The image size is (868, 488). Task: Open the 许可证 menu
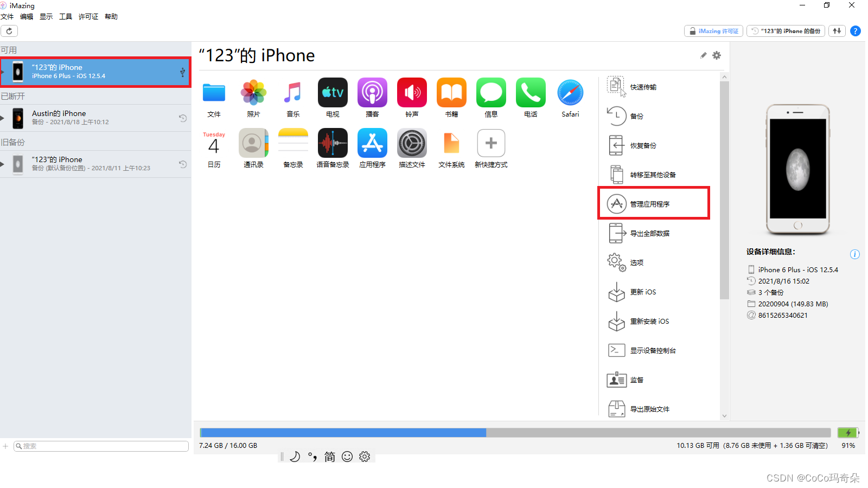click(x=88, y=17)
